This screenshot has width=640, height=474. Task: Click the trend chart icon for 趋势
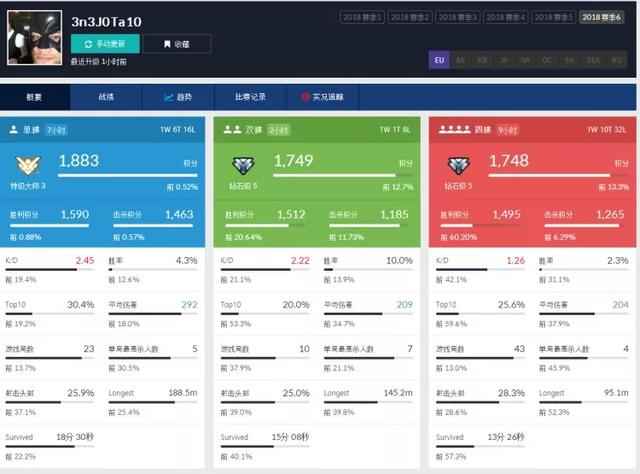(x=168, y=98)
